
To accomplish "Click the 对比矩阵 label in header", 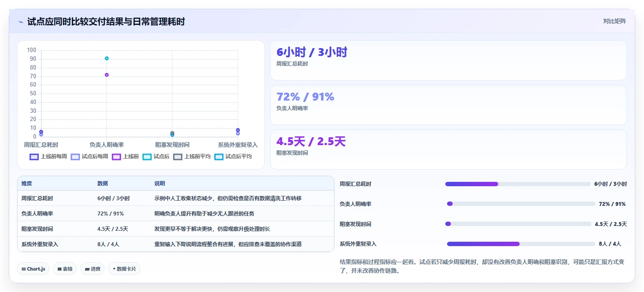I will tap(615, 21).
